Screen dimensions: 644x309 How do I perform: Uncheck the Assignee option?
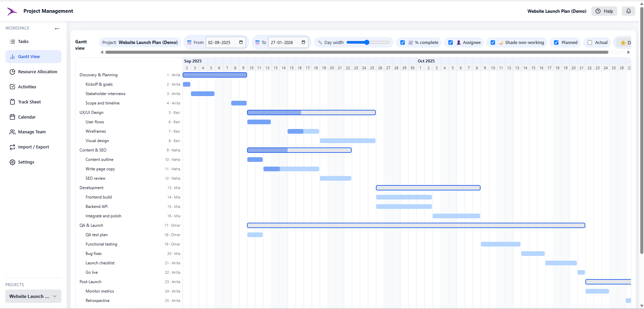tap(451, 42)
